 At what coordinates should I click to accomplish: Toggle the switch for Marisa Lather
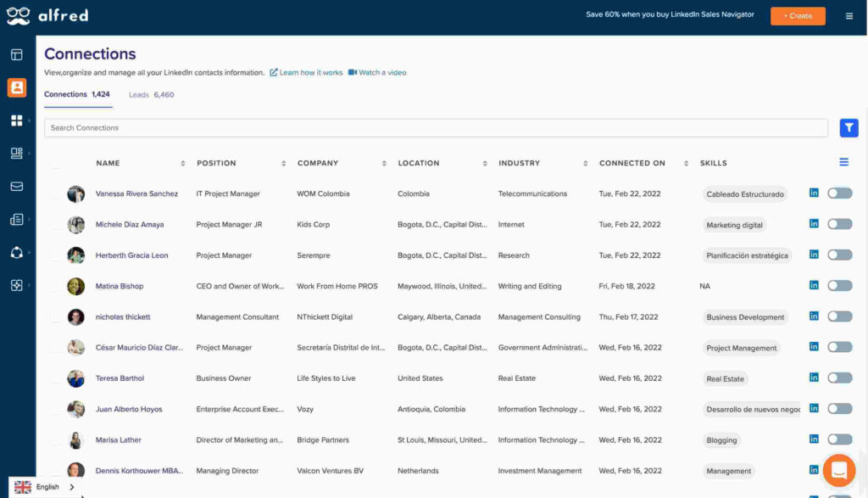point(840,439)
